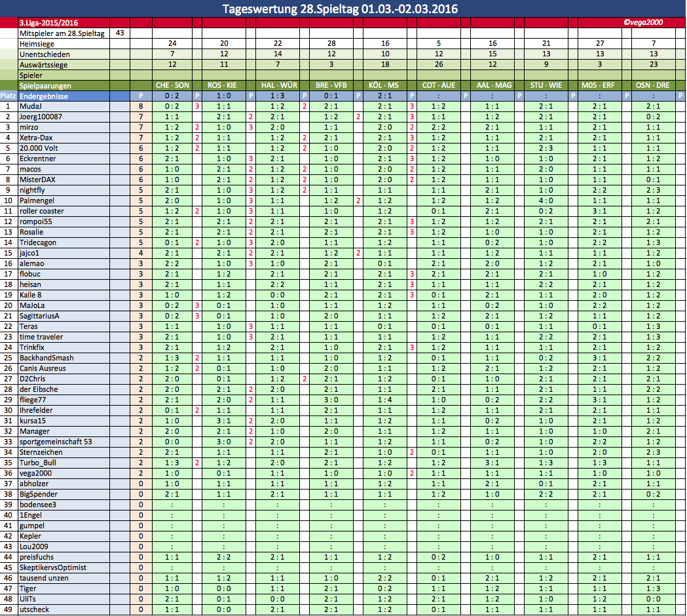Click player name tausend unzen
The height and width of the screenshot is (616, 687).
coord(44,578)
